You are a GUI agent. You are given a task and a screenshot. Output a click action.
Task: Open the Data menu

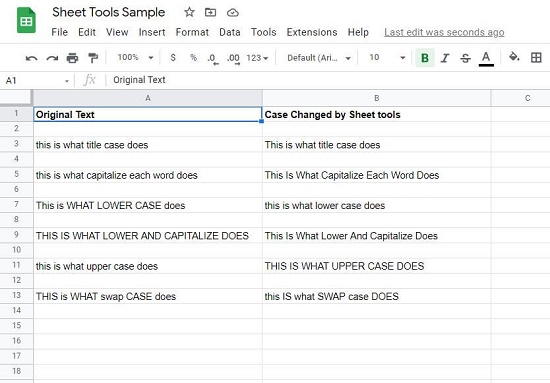tap(229, 32)
